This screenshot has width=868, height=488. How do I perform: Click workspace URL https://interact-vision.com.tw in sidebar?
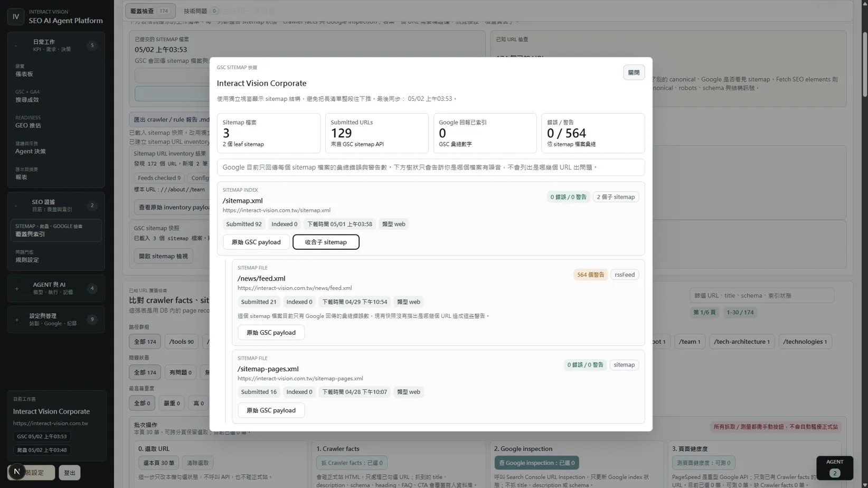click(x=50, y=423)
